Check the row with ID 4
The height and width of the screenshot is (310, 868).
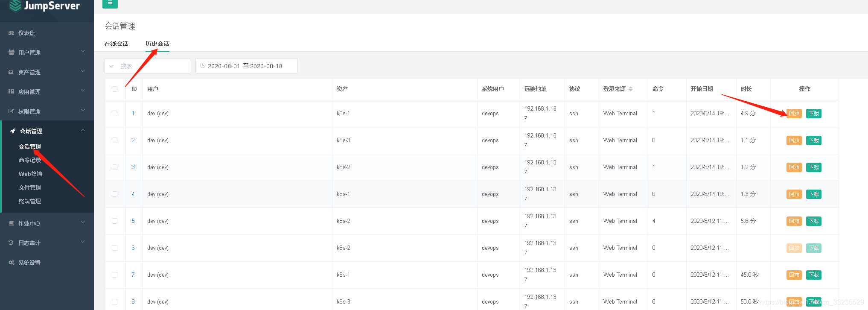[114, 194]
